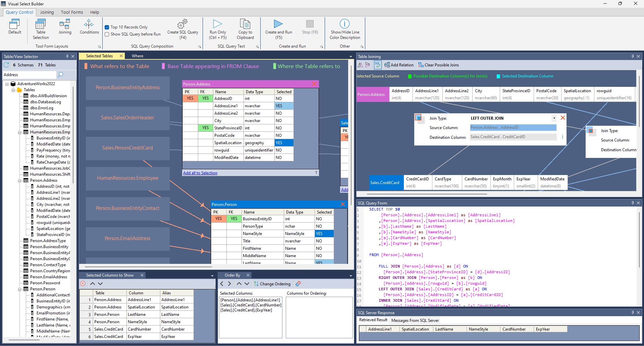Image resolution: width=644 pixels, height=346 pixels.
Task: Check Show SQL Query before Run
Action: pyautogui.click(x=107, y=34)
